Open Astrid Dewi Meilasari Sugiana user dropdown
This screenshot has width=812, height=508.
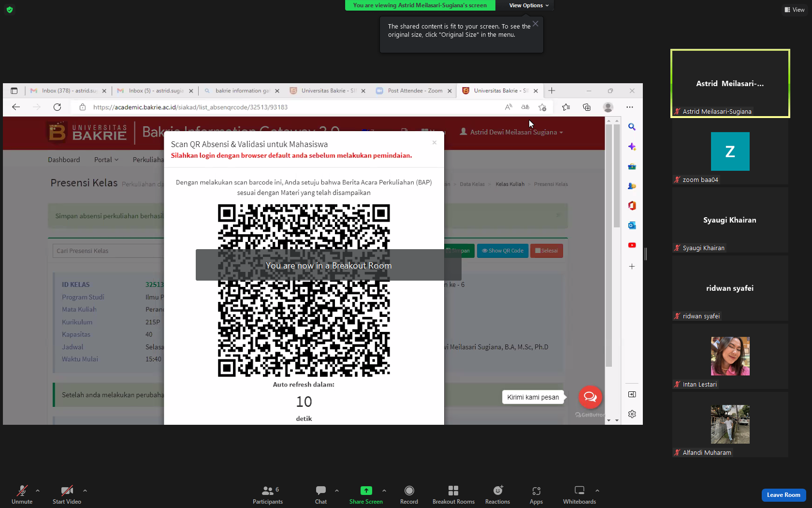511,132
